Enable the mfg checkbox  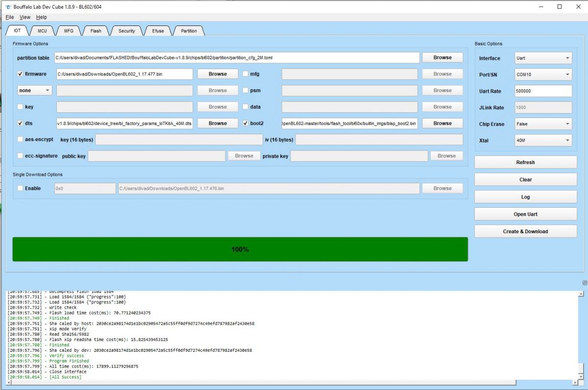coord(245,74)
